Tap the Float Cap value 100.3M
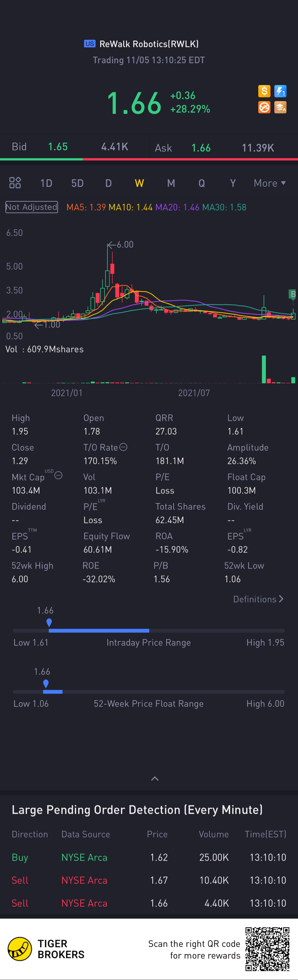The image size is (298, 980). pyautogui.click(x=242, y=490)
